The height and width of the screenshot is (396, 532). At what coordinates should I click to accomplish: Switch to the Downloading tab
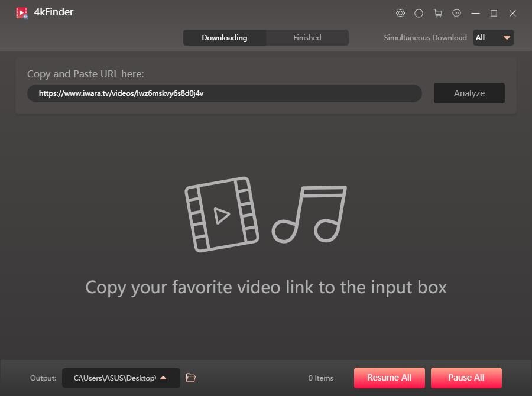225,37
